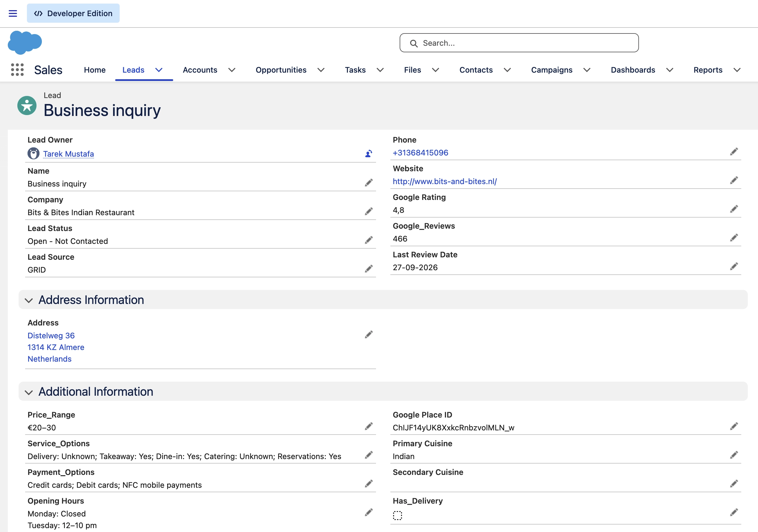Open the Opportunities dropdown arrow

point(321,70)
